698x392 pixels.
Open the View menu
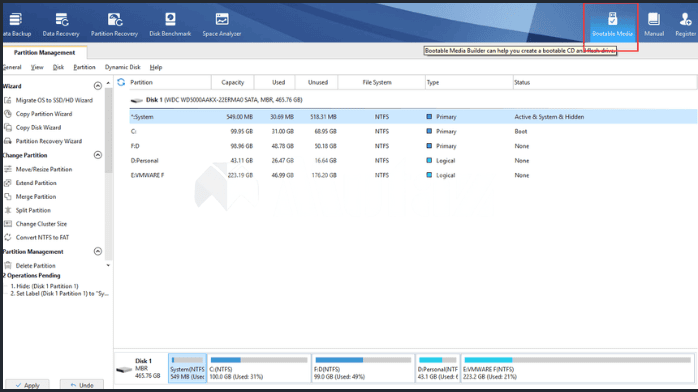[x=37, y=67]
